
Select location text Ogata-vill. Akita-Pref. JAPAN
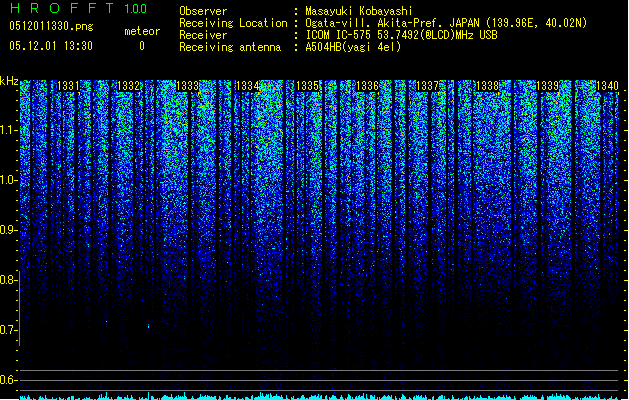392,23
